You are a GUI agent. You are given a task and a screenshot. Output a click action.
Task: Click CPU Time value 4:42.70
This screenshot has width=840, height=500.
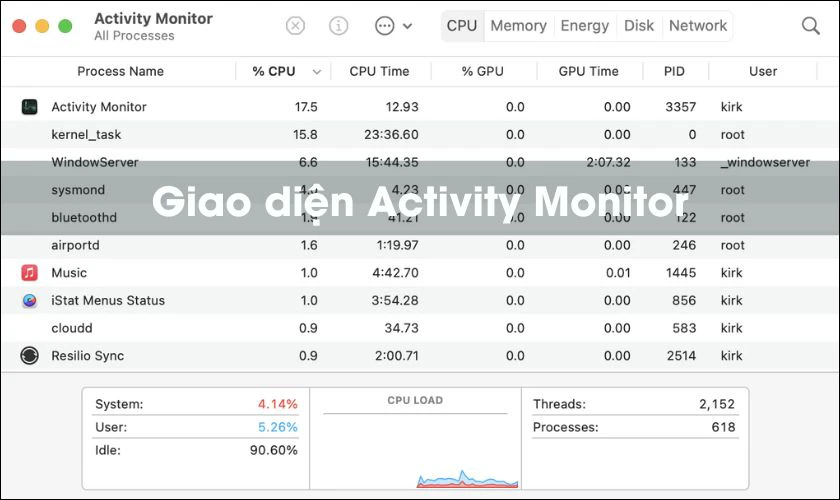[x=395, y=273]
